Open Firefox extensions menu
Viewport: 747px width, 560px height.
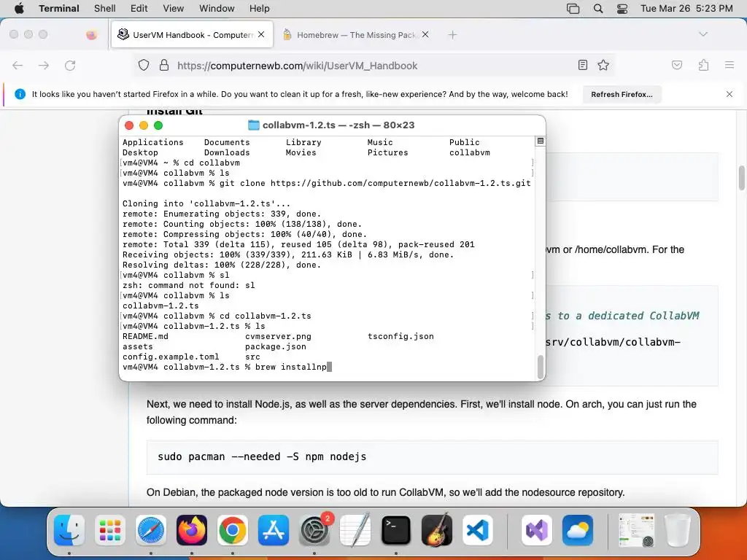click(x=703, y=65)
